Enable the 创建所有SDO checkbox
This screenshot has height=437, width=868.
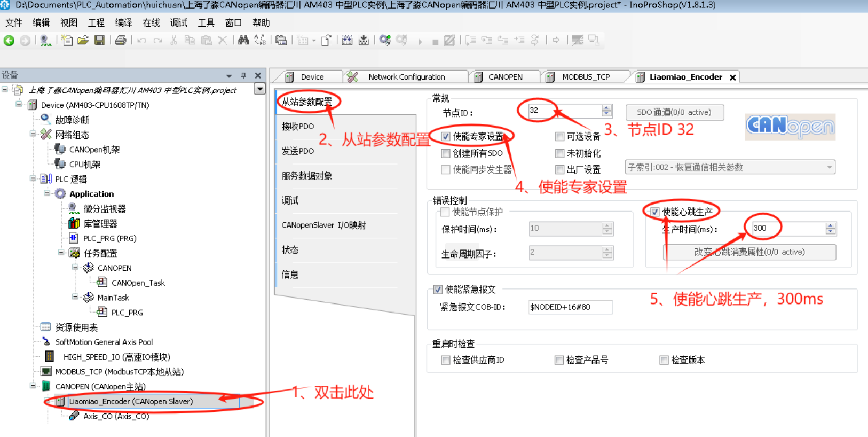[445, 153]
